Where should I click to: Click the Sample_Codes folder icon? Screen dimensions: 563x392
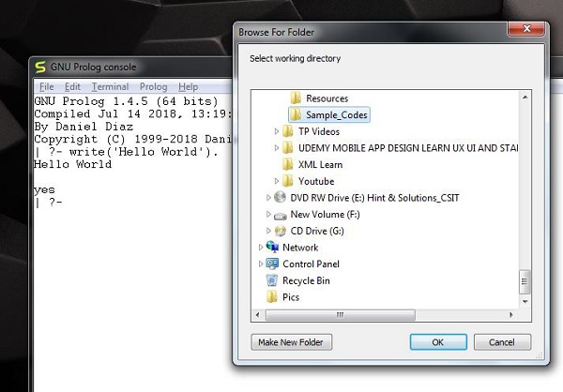tap(296, 114)
